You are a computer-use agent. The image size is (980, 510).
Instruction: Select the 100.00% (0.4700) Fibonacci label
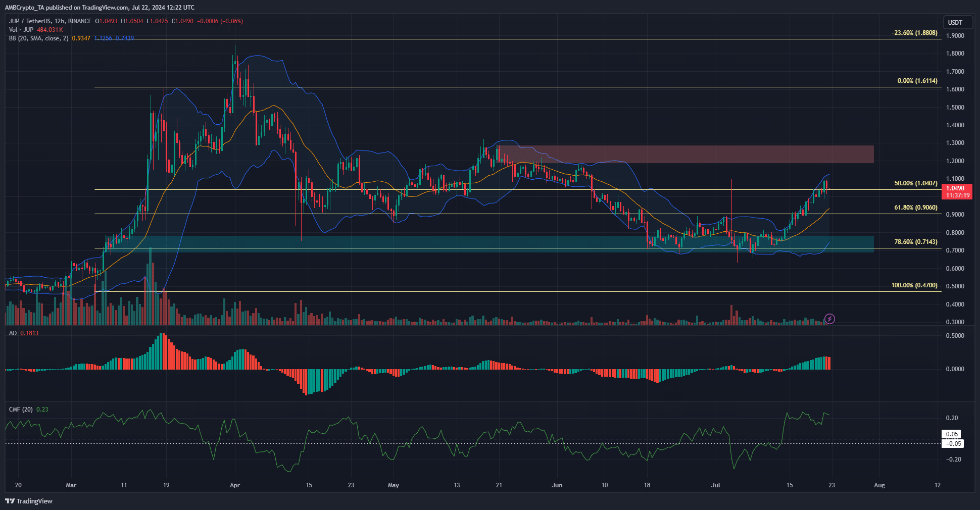click(x=914, y=285)
